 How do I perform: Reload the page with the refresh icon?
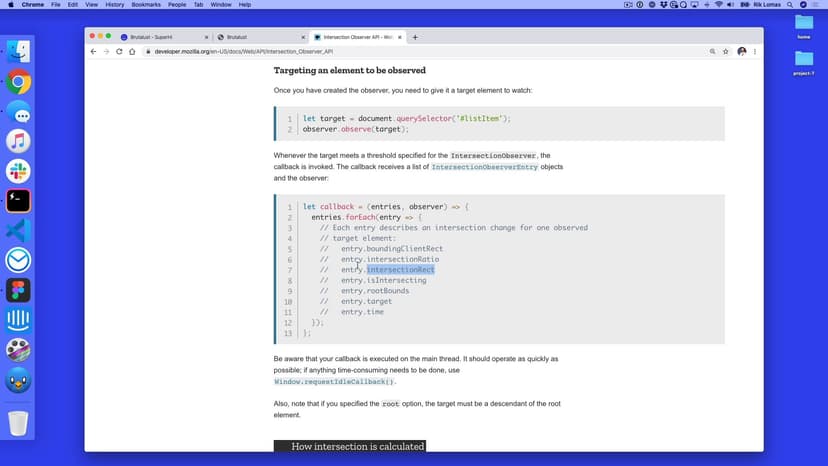pyautogui.click(x=119, y=51)
